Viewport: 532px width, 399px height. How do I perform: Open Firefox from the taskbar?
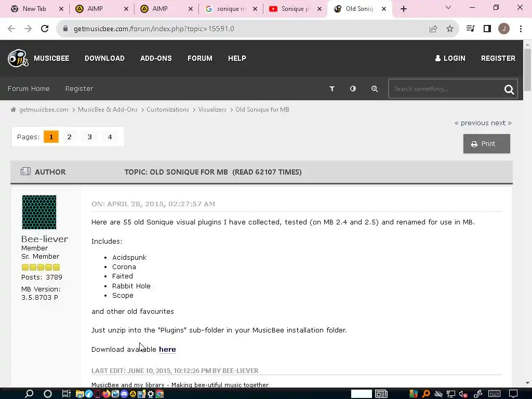(107, 394)
